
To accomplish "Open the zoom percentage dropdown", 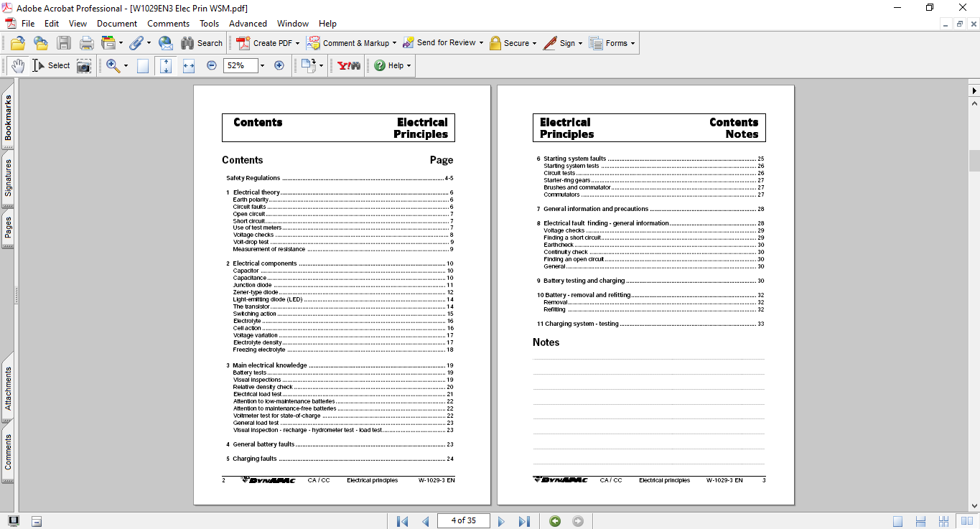I will 262,65.
